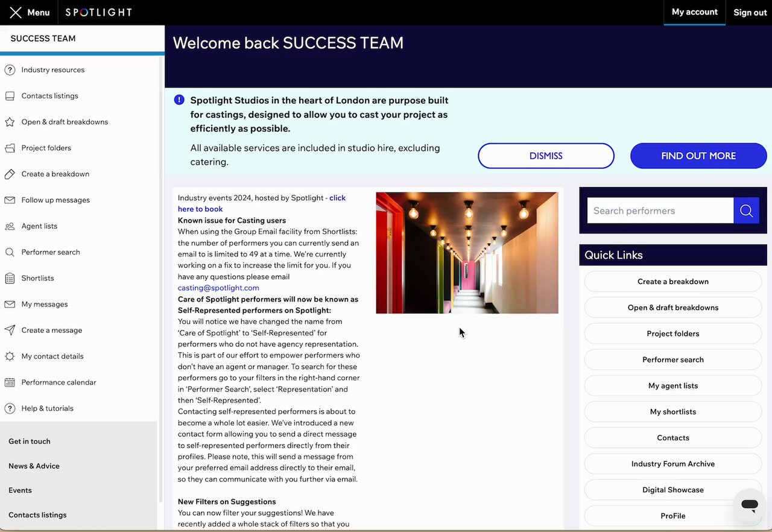Click the casting@spotlight.com email link
The width and height of the screenshot is (772, 532).
(x=218, y=288)
